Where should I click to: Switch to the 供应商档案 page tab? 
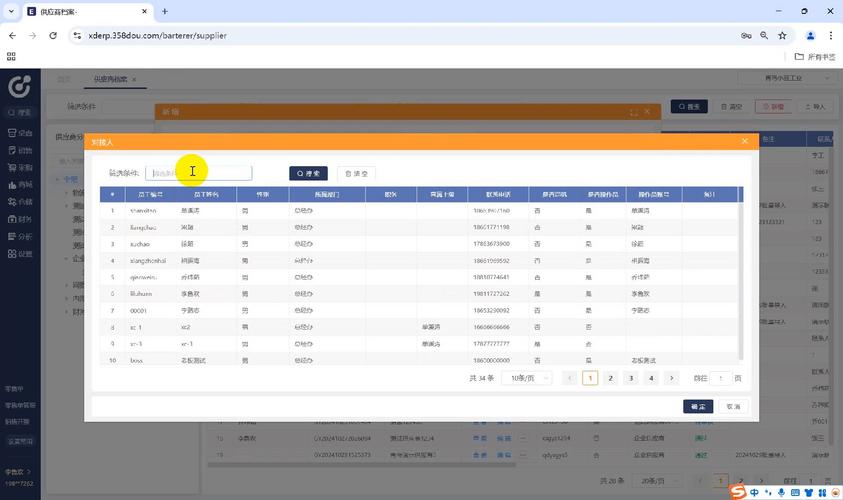pos(110,79)
